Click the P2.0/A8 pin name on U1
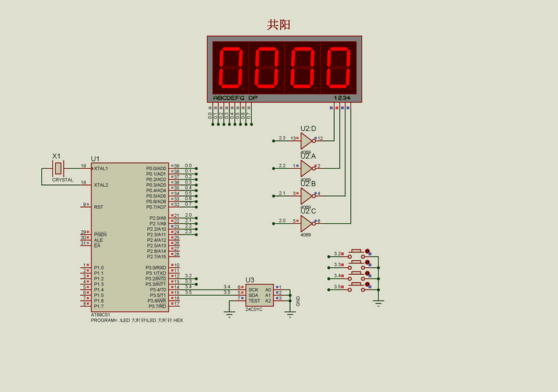The image size is (558, 392). (158, 218)
